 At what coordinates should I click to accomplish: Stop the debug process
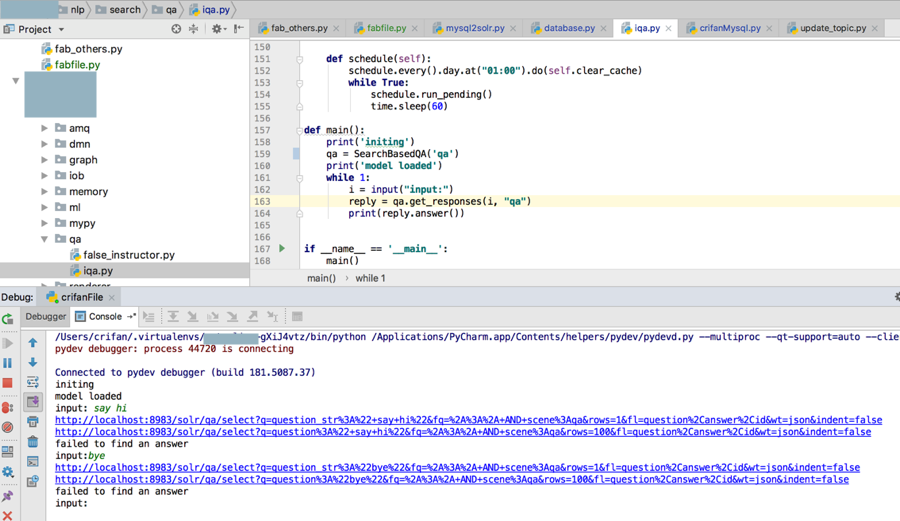pyautogui.click(x=8, y=383)
